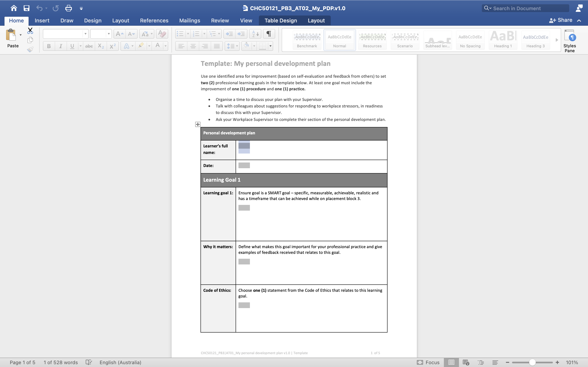
Task: Switch to the Table Design tab
Action: tap(280, 20)
